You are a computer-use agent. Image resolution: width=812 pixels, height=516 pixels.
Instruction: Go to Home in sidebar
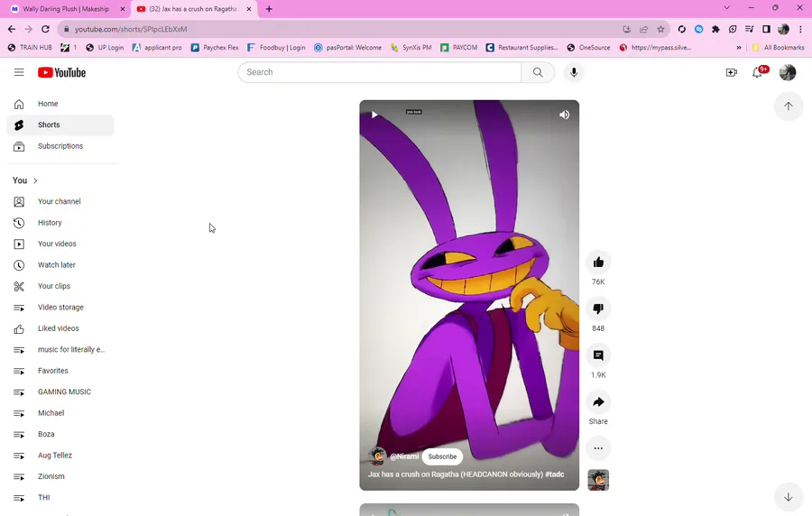pyautogui.click(x=60, y=104)
